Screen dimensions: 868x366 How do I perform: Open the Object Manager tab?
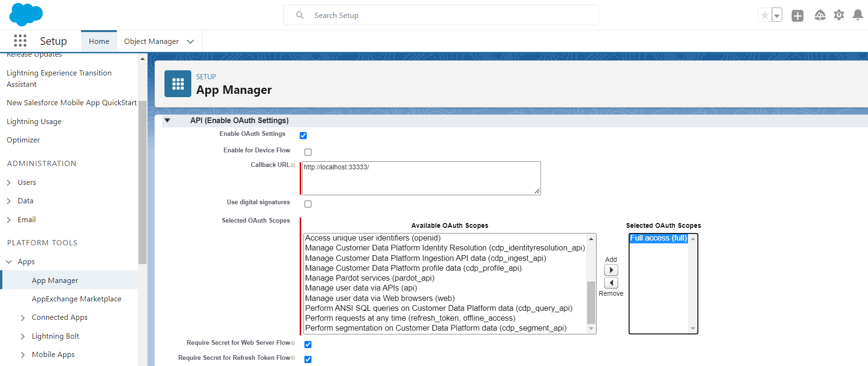(x=151, y=42)
